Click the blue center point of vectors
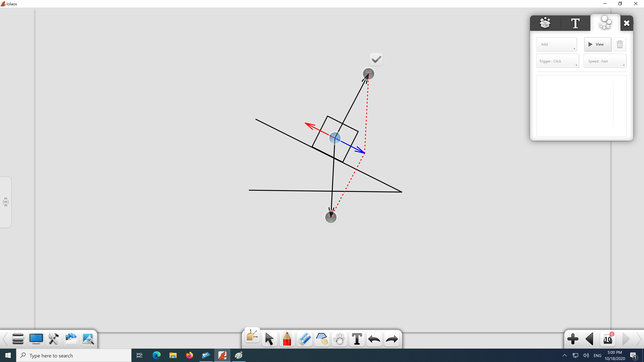Viewport: 644px width, 362px height. tap(335, 138)
